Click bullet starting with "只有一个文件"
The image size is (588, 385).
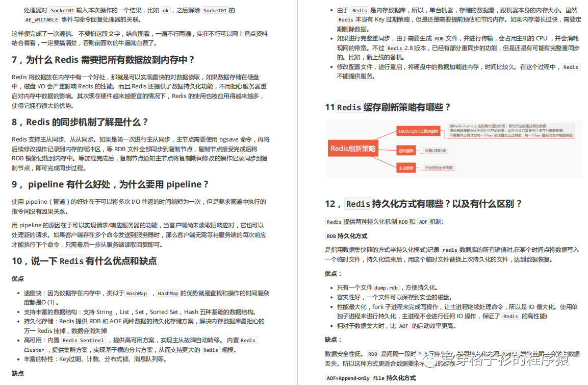(388, 287)
